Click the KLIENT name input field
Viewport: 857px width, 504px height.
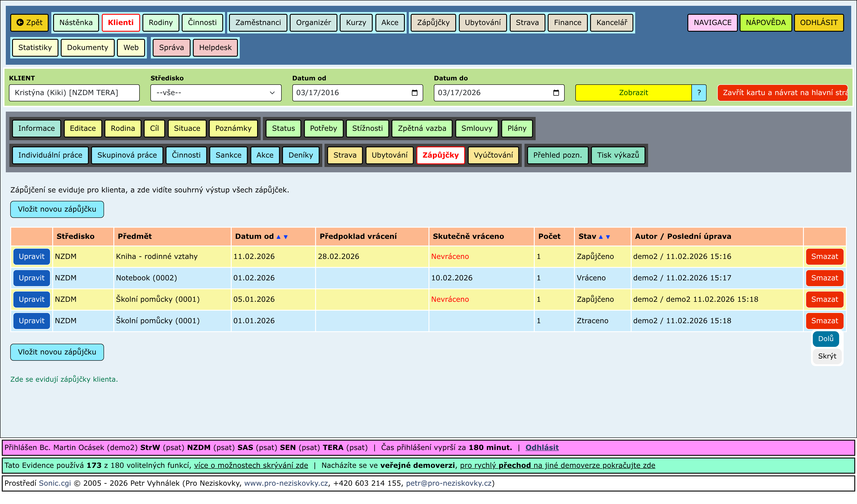point(74,93)
